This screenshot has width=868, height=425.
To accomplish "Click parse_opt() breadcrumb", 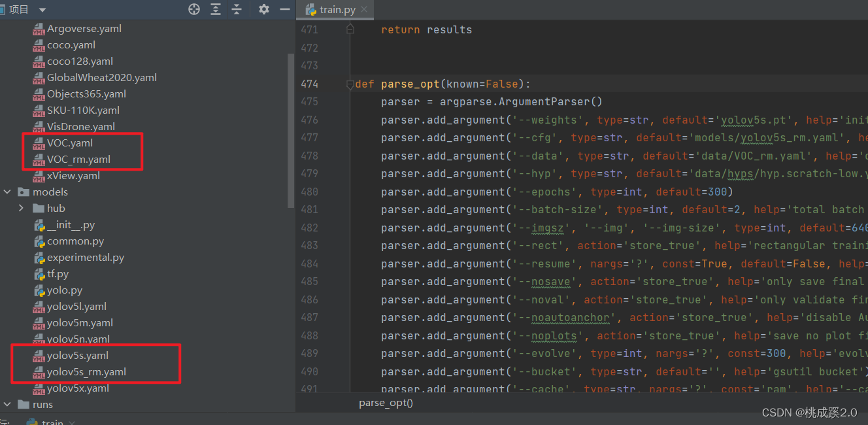I will [386, 403].
